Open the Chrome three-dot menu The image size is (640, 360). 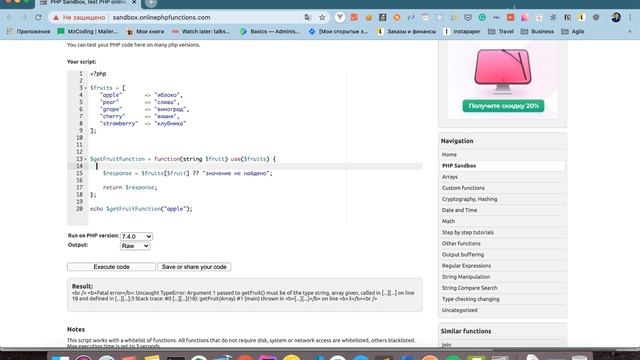630,18
